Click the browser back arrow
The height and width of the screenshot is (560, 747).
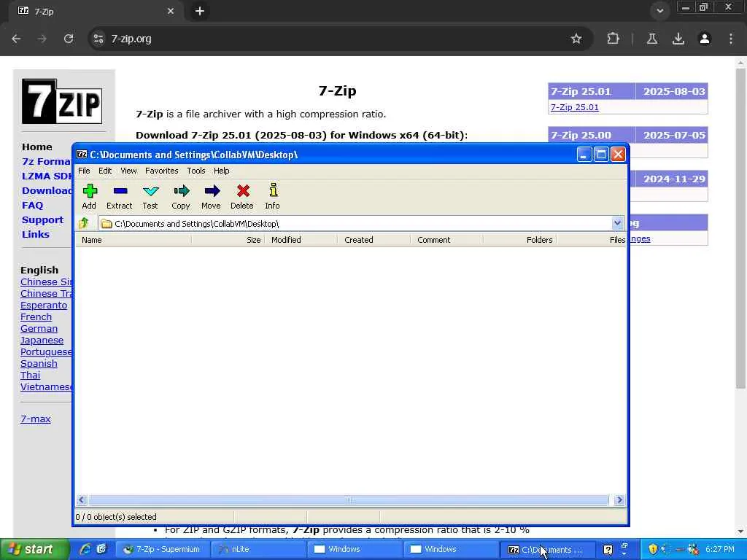click(16, 39)
